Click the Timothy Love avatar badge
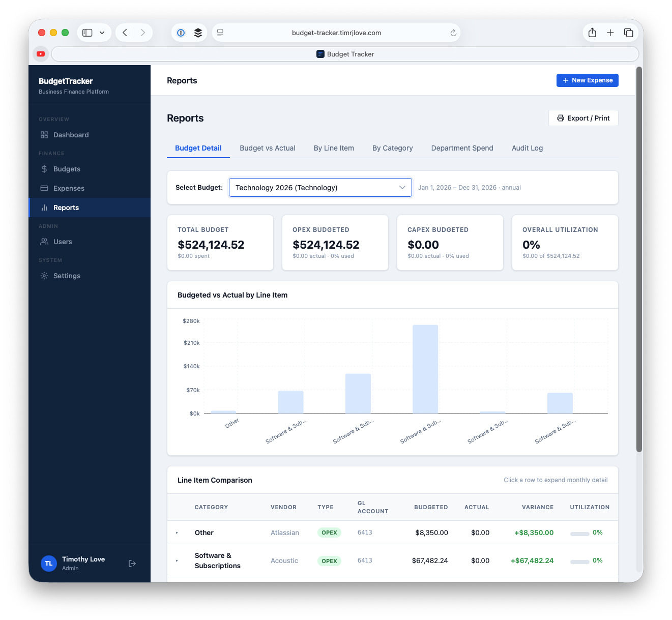The height and width of the screenshot is (620, 672). (x=48, y=564)
